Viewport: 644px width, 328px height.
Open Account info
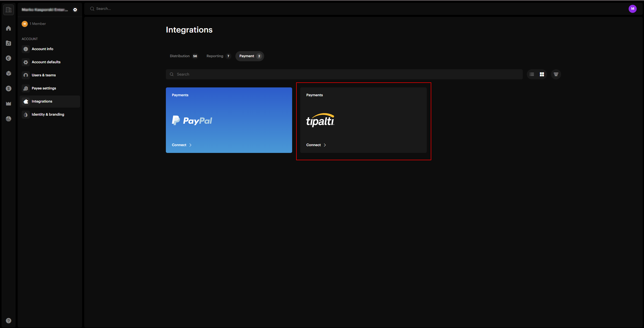50,49
